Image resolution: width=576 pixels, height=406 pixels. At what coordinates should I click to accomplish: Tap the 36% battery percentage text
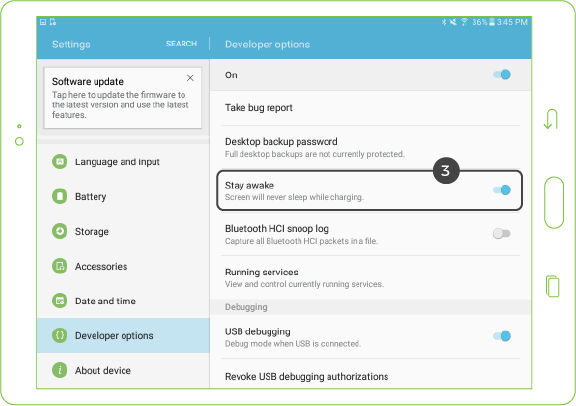tap(480, 22)
